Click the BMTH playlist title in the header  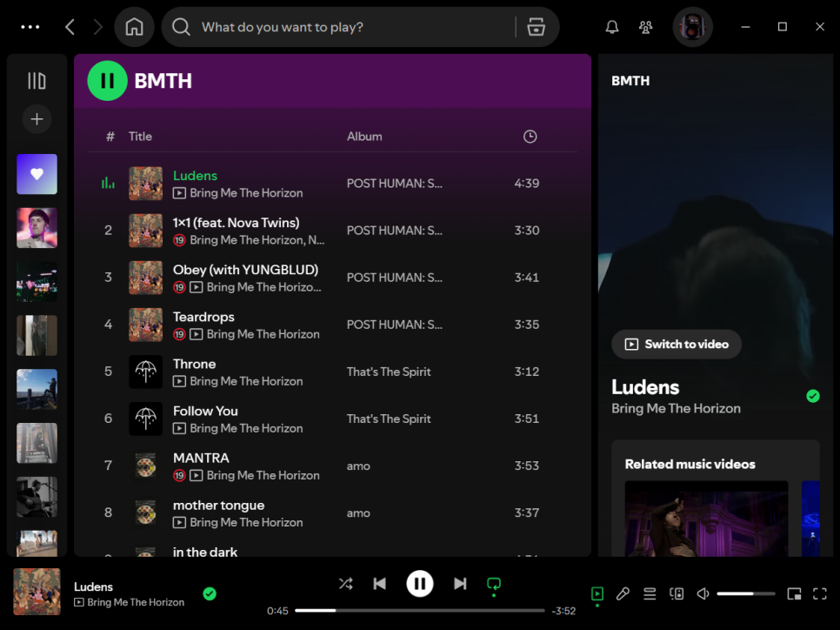[x=163, y=81]
